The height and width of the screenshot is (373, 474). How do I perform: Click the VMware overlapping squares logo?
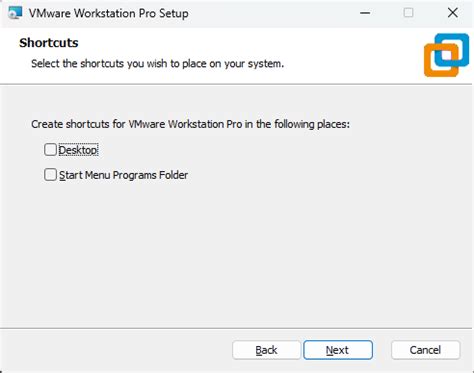click(x=446, y=55)
